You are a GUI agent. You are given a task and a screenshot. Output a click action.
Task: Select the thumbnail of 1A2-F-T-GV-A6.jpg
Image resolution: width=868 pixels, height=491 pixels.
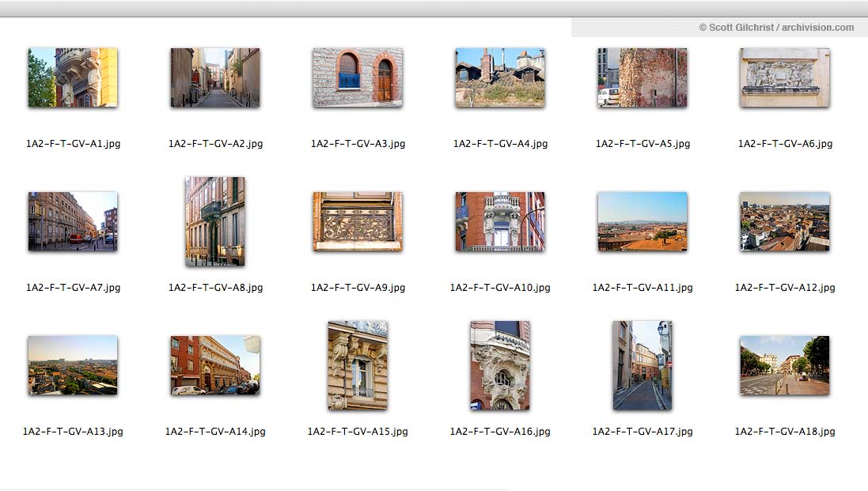point(785,77)
